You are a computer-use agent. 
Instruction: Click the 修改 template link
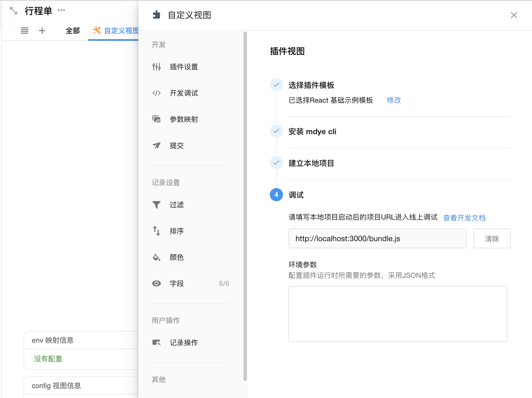pos(394,100)
